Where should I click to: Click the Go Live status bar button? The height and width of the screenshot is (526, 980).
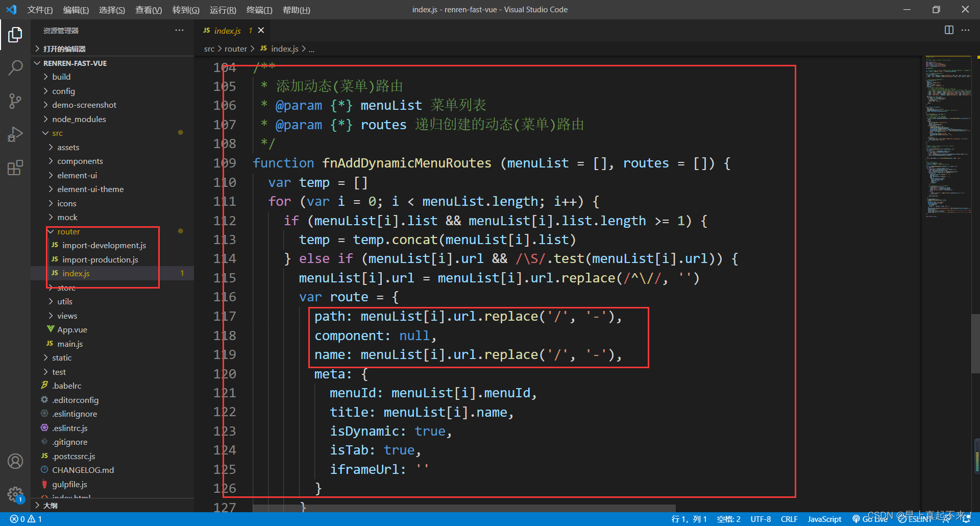[x=870, y=519]
